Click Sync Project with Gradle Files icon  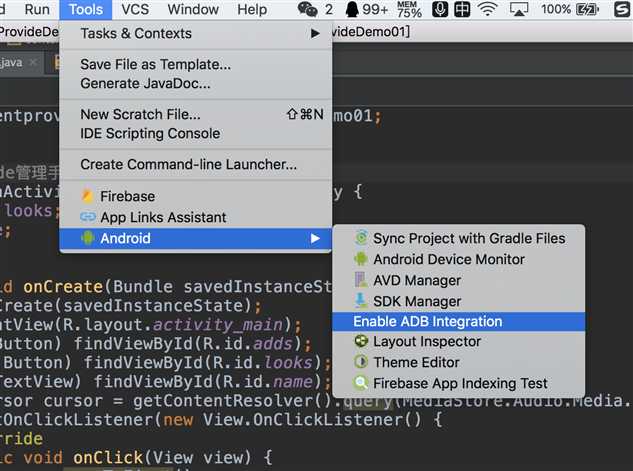[x=361, y=238]
